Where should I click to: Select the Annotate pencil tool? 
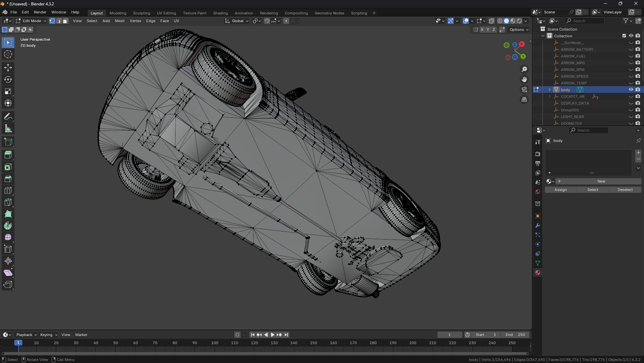coord(8,117)
